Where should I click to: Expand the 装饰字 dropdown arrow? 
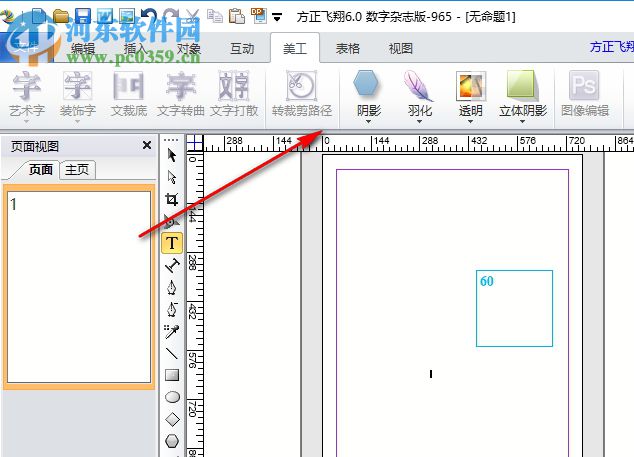click(x=77, y=121)
